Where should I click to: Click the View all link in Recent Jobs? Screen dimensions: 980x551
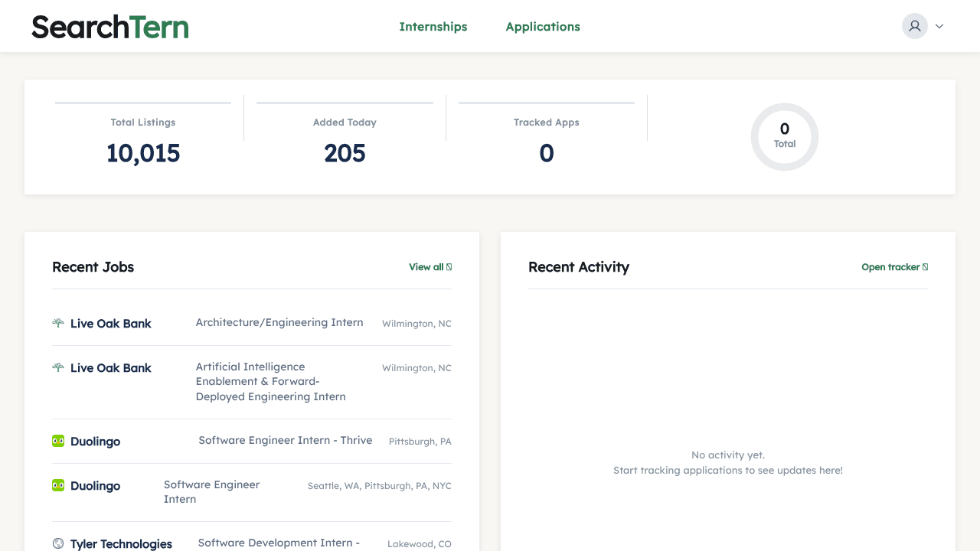pos(430,267)
